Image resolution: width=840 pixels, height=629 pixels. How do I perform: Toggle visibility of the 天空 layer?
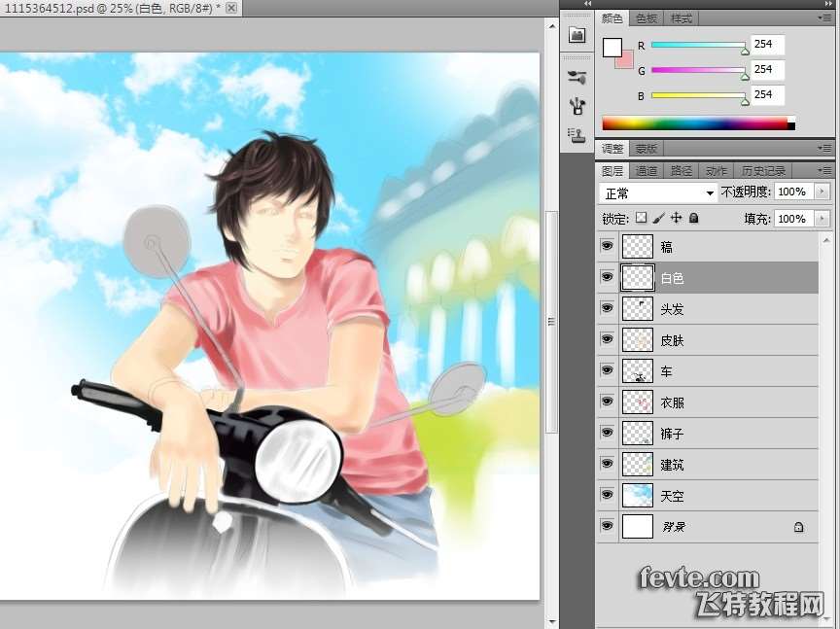pos(608,496)
